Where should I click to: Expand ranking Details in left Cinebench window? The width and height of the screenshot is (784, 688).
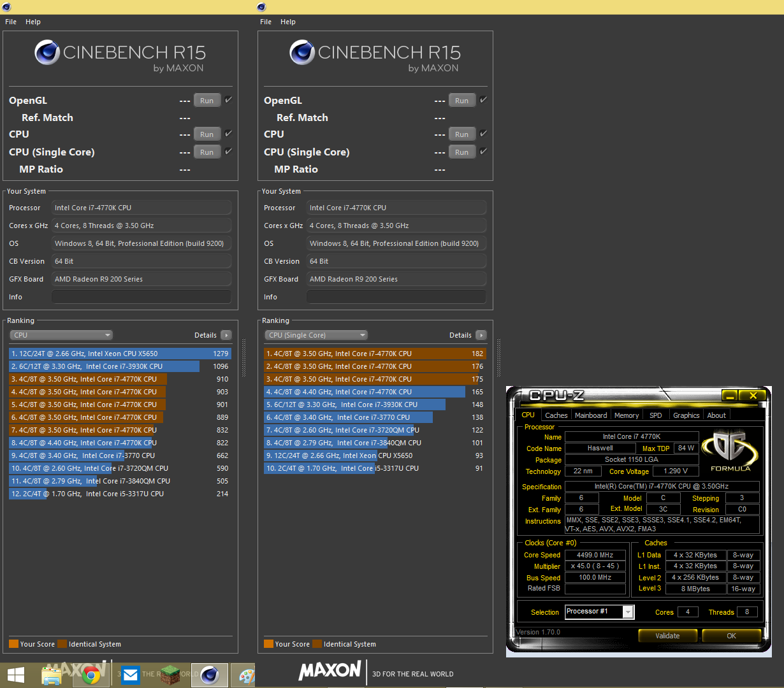[226, 335]
